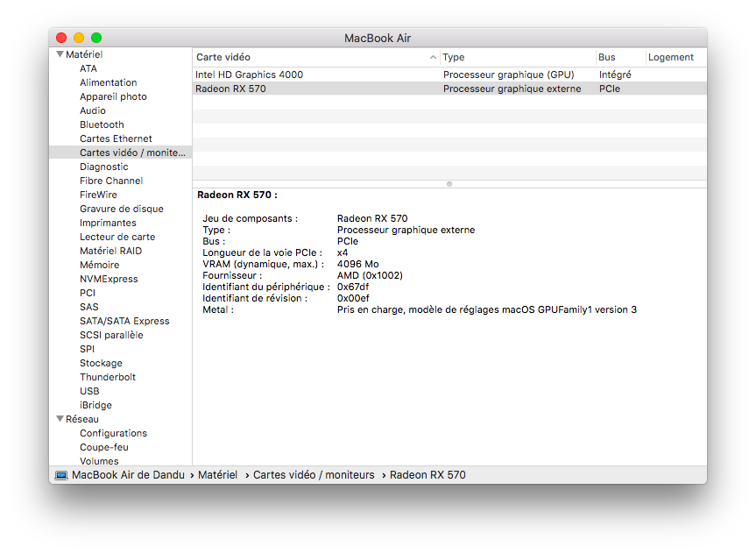Click Processeur graphique externe cell in table
Screen dimensions: 756x554
(x=512, y=89)
